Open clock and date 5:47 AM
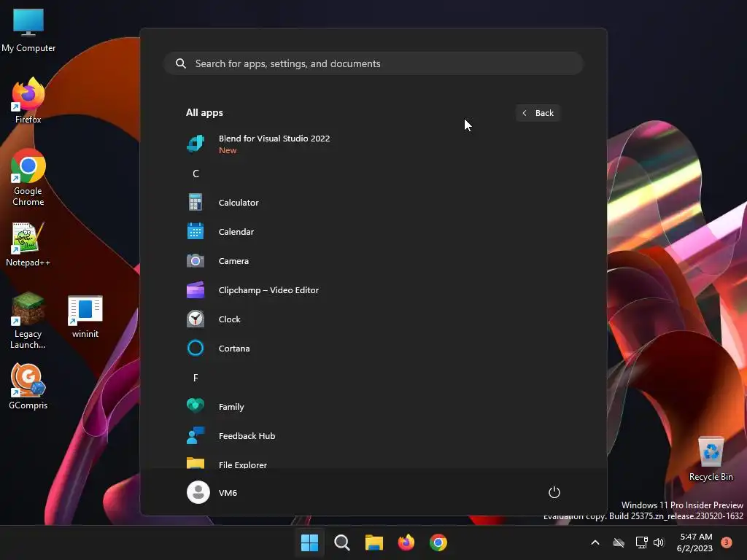This screenshot has height=560, width=747. pyautogui.click(x=695, y=542)
